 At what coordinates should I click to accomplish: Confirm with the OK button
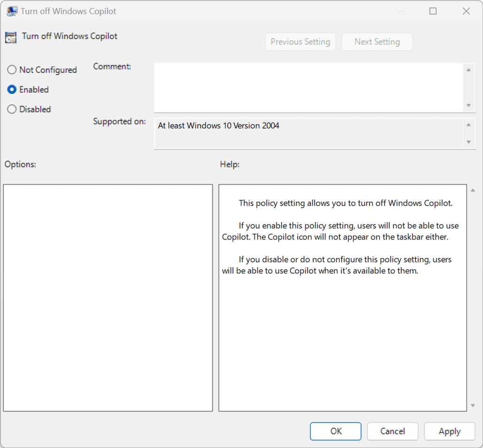coord(336,431)
